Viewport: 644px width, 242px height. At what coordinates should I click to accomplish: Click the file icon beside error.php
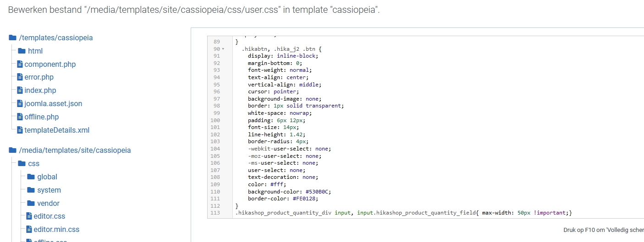coord(20,77)
